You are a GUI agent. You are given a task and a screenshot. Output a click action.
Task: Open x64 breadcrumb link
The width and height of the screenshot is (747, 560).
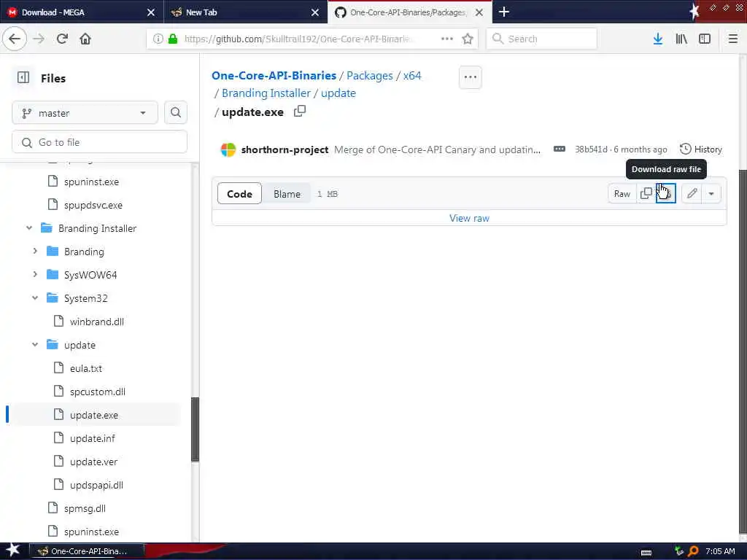click(412, 75)
